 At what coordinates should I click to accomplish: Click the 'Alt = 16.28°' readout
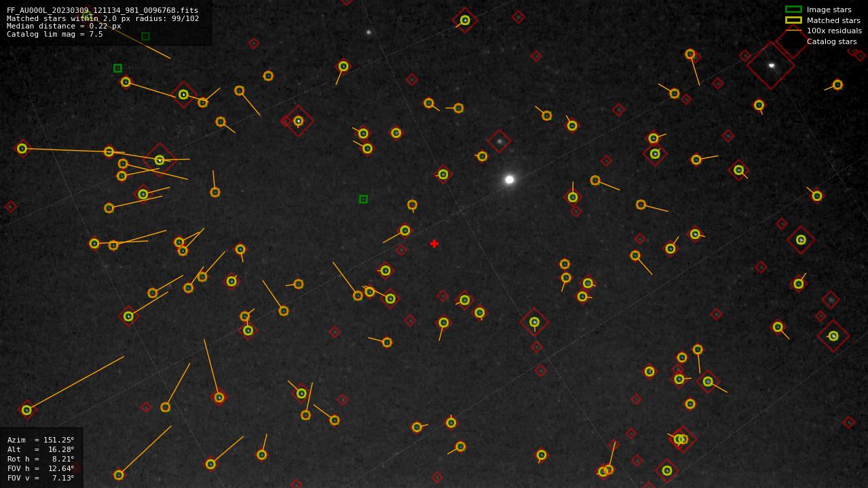(x=41, y=449)
